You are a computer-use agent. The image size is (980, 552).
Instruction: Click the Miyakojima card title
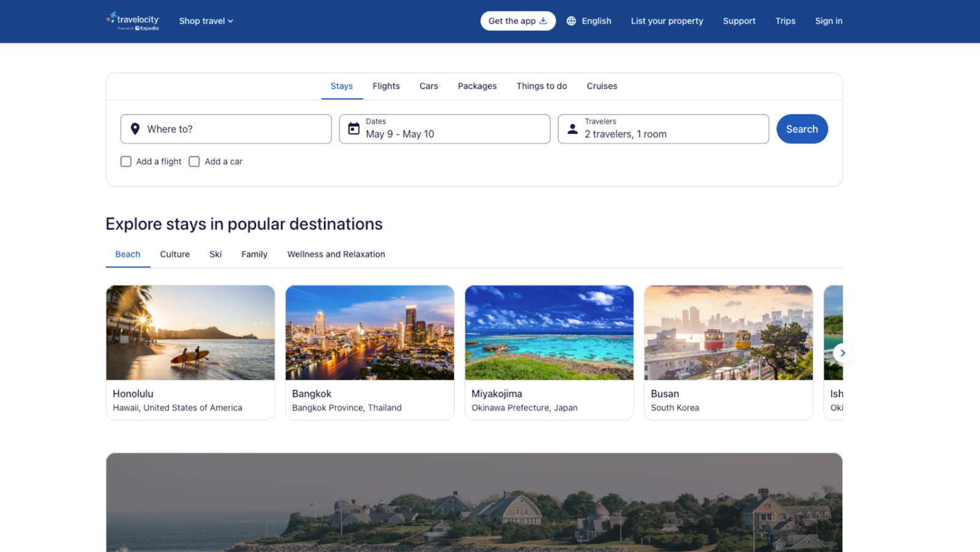coord(497,394)
